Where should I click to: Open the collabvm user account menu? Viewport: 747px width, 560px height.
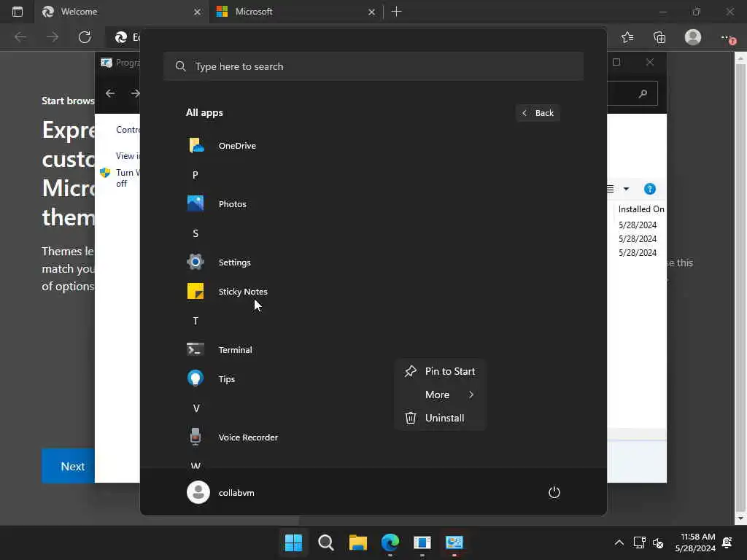click(x=221, y=492)
